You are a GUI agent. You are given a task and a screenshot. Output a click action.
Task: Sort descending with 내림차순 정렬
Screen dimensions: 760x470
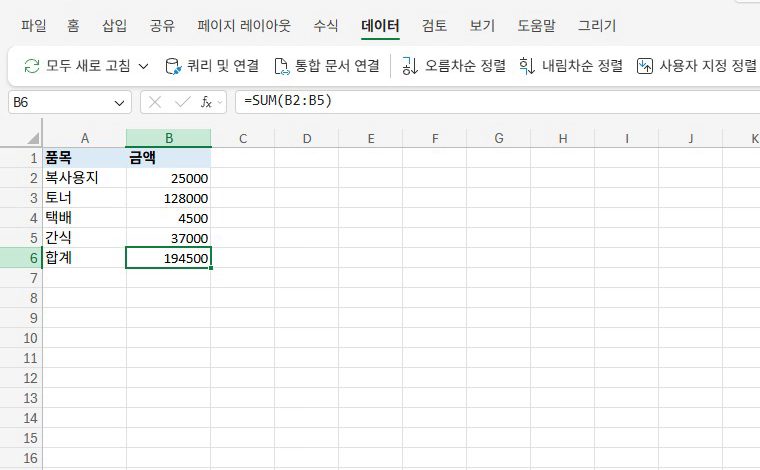point(570,65)
